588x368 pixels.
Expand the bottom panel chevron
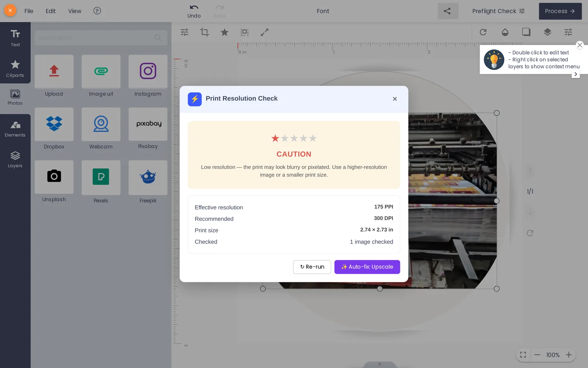(380, 364)
